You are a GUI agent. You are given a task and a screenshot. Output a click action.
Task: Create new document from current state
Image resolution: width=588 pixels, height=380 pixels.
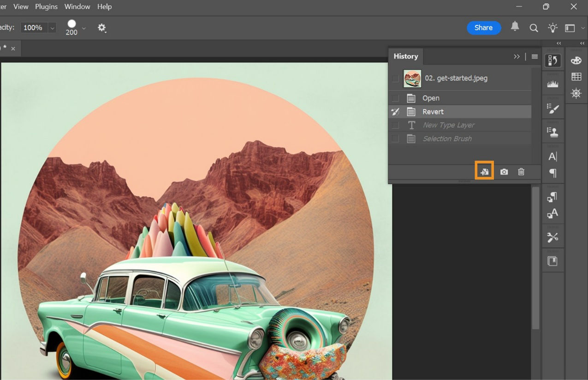point(484,171)
